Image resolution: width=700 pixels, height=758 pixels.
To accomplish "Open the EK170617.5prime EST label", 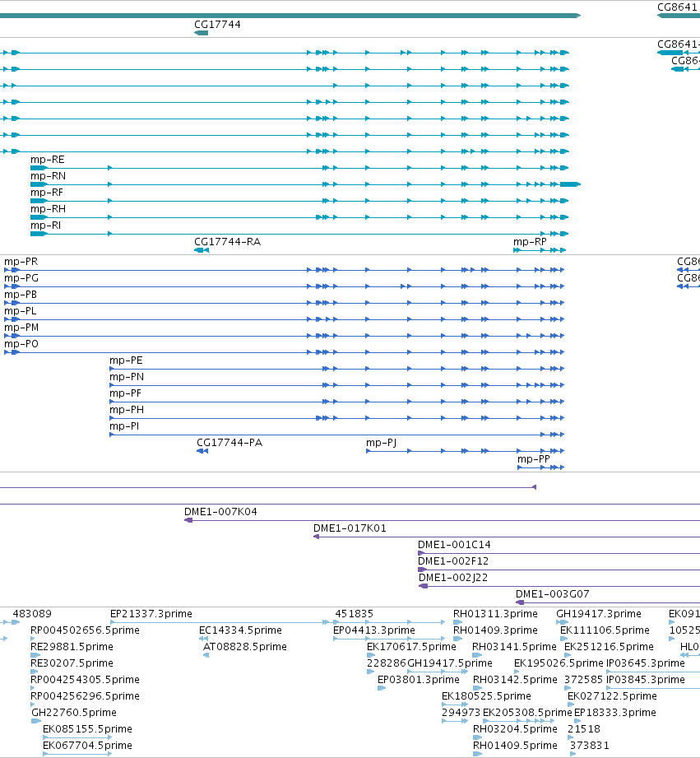I will (x=411, y=646).
